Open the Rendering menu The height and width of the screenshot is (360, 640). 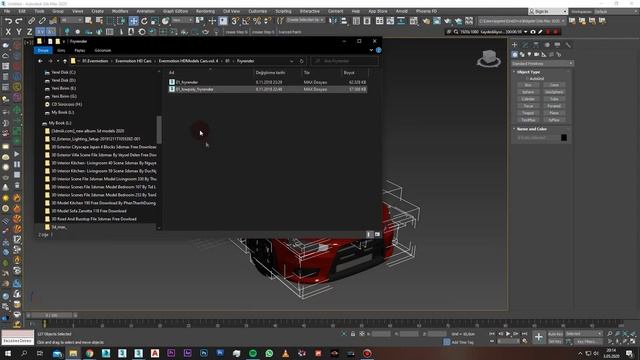pos(205,11)
